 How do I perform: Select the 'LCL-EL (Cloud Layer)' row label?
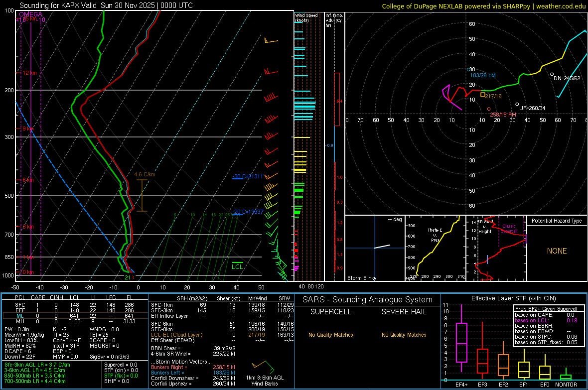(176, 335)
